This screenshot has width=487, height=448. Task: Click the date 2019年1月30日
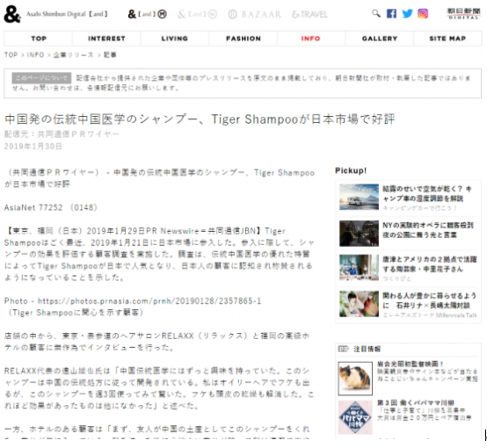pyautogui.click(x=33, y=146)
